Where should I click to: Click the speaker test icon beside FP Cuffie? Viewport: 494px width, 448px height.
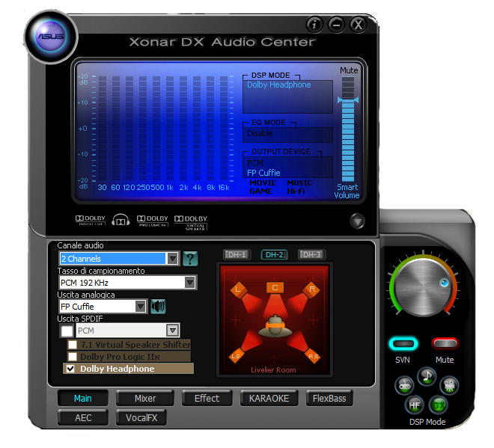158,307
